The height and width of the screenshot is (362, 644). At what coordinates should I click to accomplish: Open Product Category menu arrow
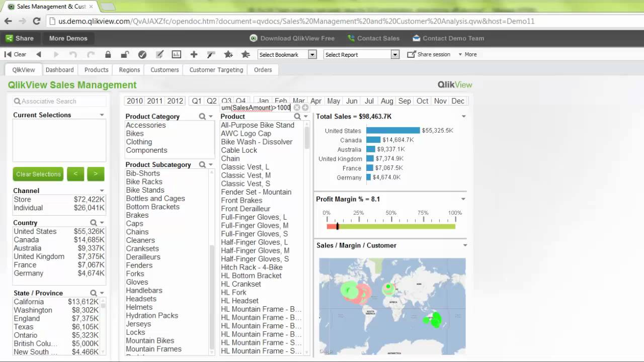pyautogui.click(x=210, y=116)
